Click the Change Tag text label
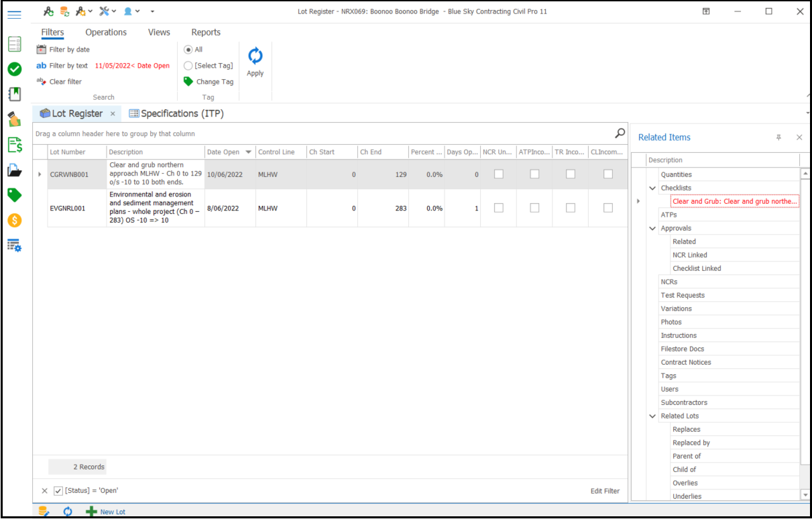Image resolution: width=812 pixels, height=519 pixels. (x=215, y=82)
